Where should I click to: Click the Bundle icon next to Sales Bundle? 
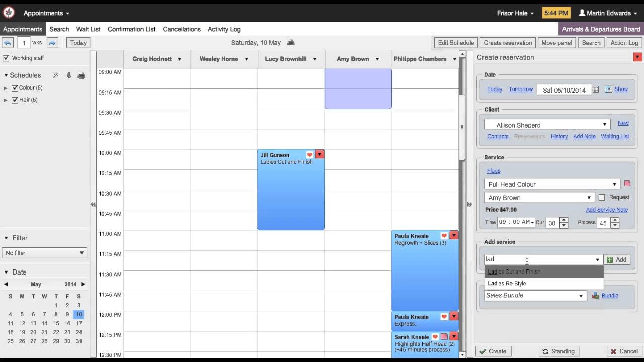click(595, 296)
